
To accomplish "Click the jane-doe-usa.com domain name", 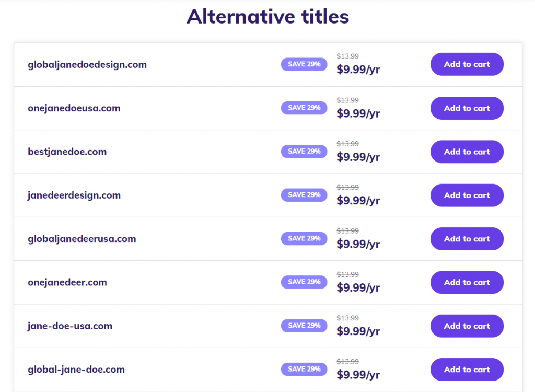I will point(70,326).
